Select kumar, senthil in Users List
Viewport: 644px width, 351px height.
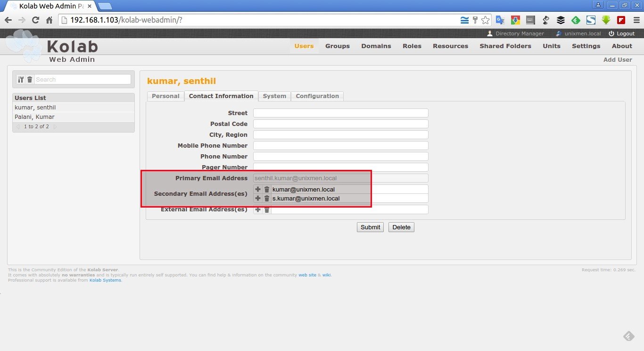click(x=74, y=108)
